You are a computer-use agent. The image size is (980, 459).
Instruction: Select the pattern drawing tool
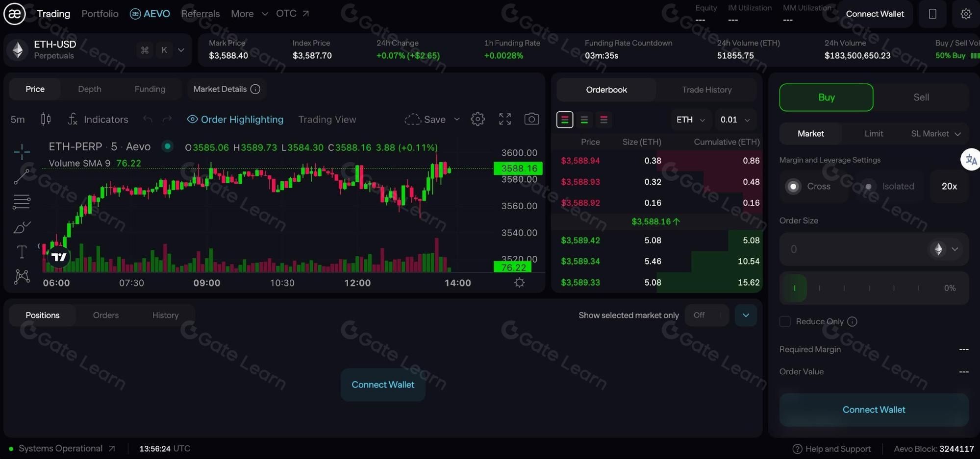22,277
